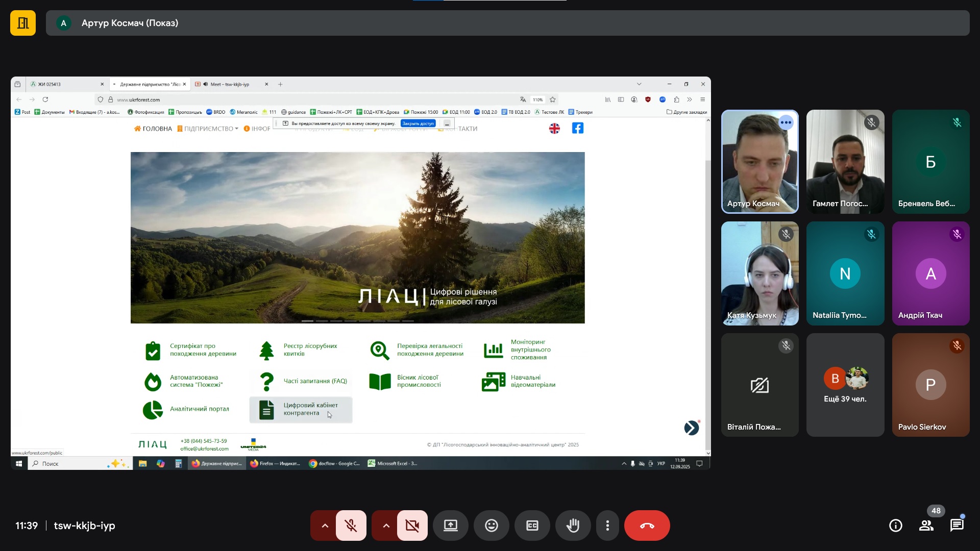Open the emoji reactions picker
Viewport: 980px width, 551px height.
click(491, 525)
